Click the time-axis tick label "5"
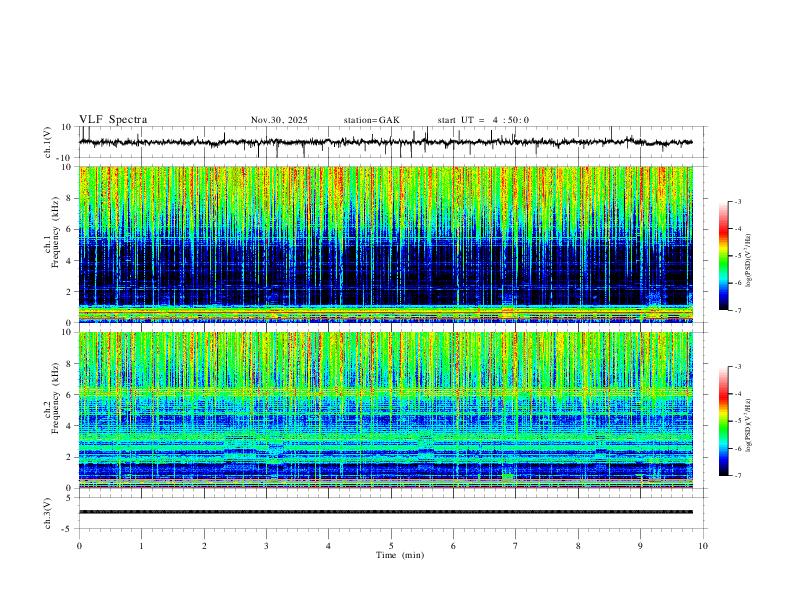This screenshot has width=792, height=612. [391, 546]
